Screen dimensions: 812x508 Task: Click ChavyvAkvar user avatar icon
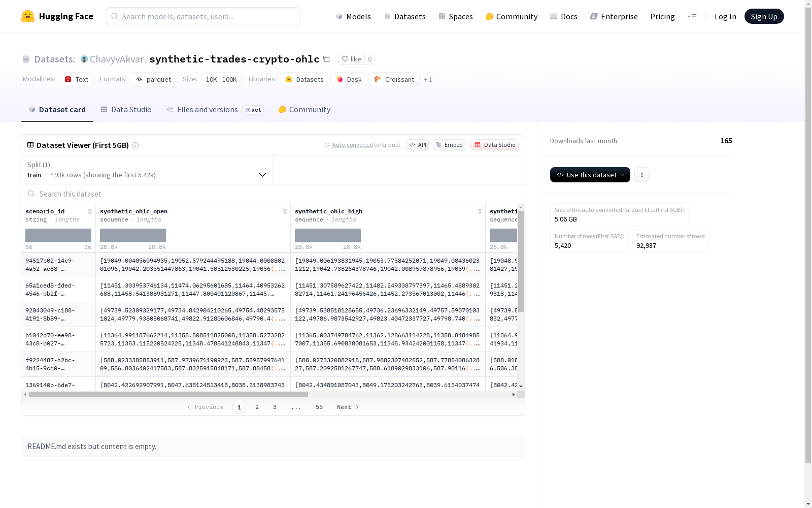[x=84, y=59]
